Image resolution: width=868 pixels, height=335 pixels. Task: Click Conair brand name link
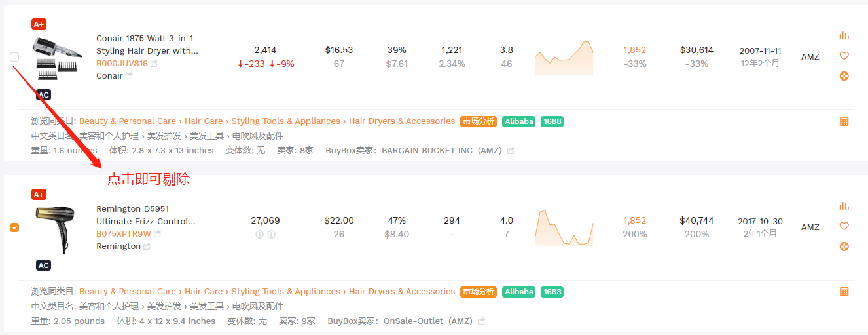click(x=109, y=76)
